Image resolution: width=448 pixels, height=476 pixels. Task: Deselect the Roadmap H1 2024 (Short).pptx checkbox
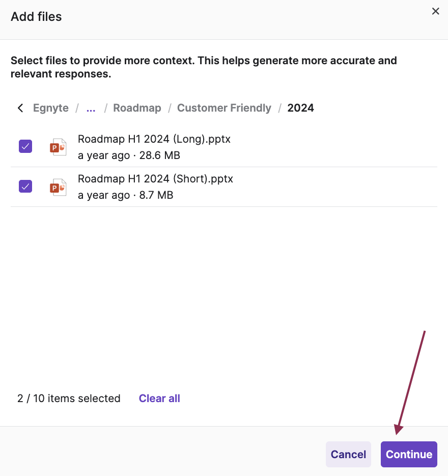tap(25, 186)
